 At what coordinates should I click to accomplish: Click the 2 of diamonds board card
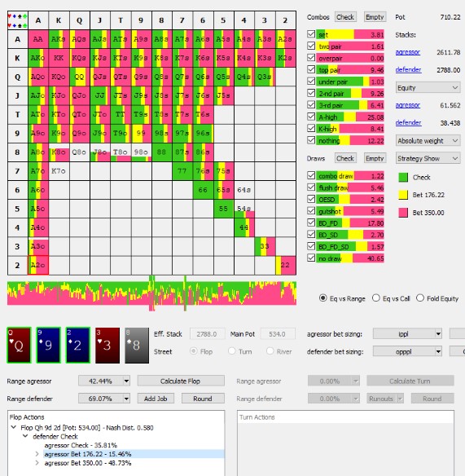tap(77, 345)
